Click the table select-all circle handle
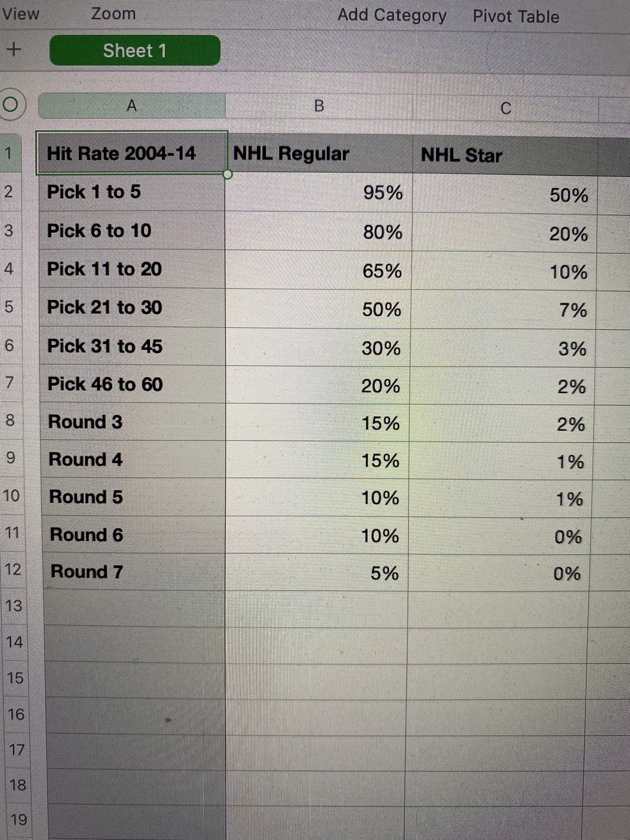Image resolution: width=630 pixels, height=840 pixels. pyautogui.click(x=10, y=104)
